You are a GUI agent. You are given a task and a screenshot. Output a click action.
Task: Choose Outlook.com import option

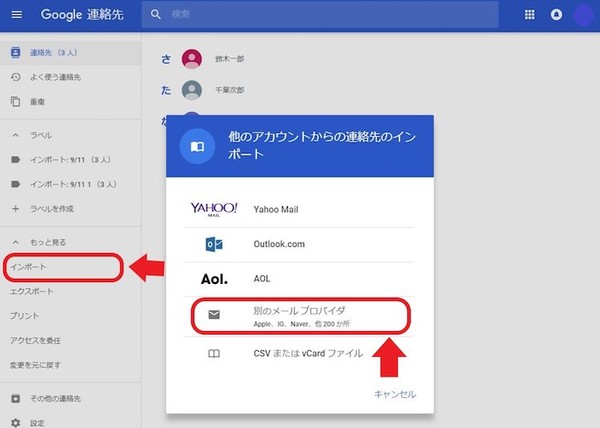click(x=299, y=244)
